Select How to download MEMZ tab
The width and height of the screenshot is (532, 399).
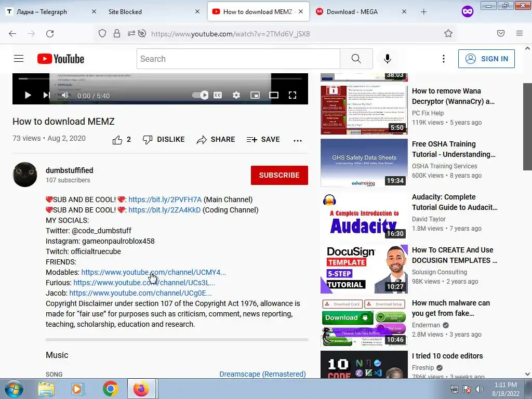click(258, 11)
